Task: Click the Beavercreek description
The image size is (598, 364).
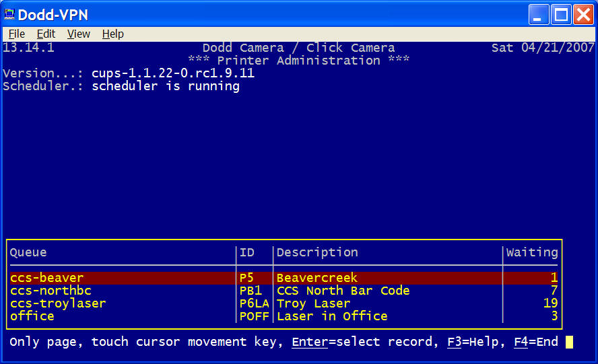Action: [317, 278]
